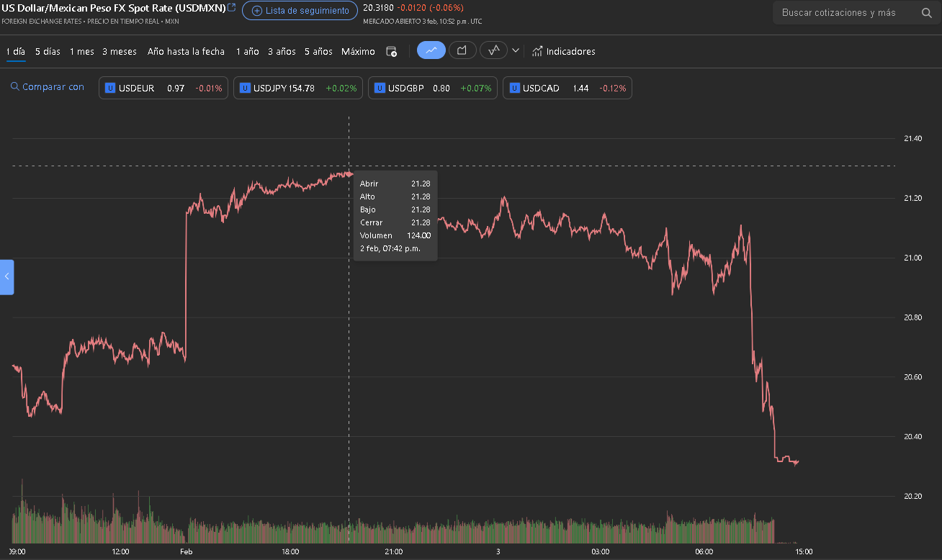Open custom date range calendar icon

[391, 52]
